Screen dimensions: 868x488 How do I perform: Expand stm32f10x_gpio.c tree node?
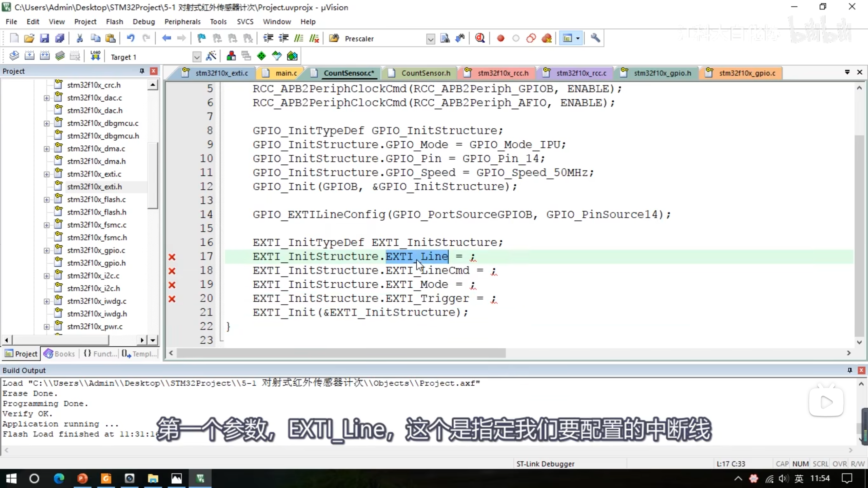47,250
